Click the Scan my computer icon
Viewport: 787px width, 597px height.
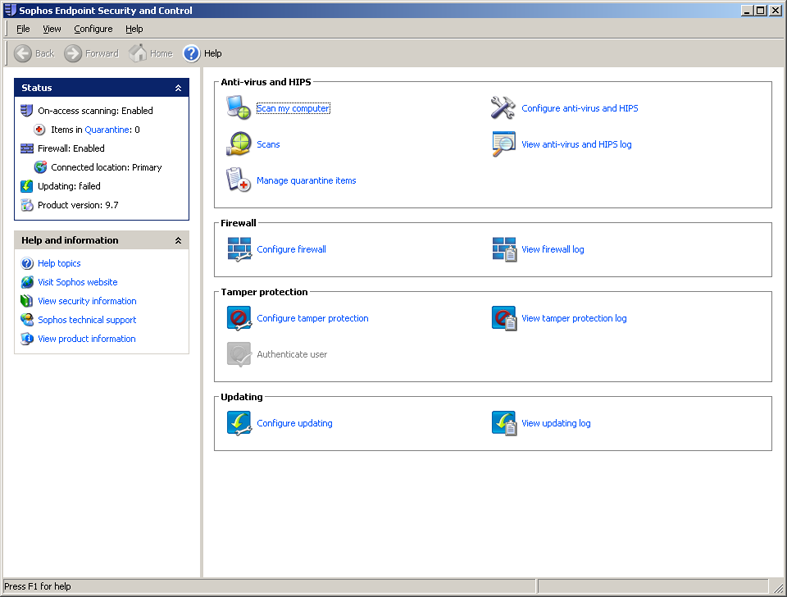[x=238, y=108]
